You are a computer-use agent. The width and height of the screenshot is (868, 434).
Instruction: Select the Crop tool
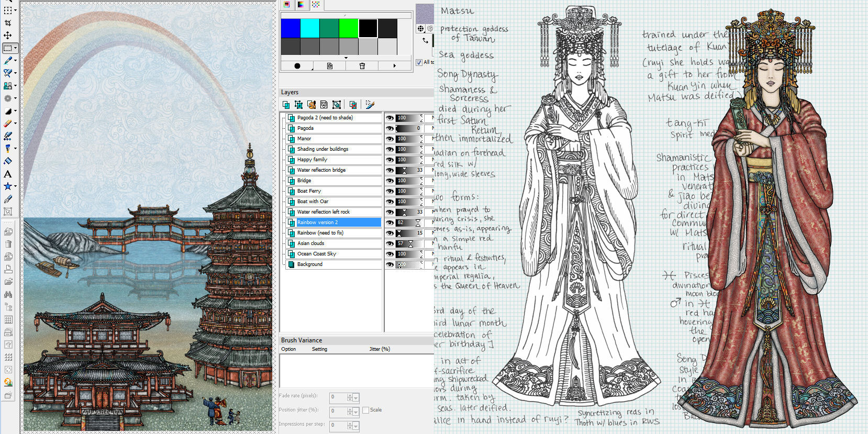pos(8,23)
